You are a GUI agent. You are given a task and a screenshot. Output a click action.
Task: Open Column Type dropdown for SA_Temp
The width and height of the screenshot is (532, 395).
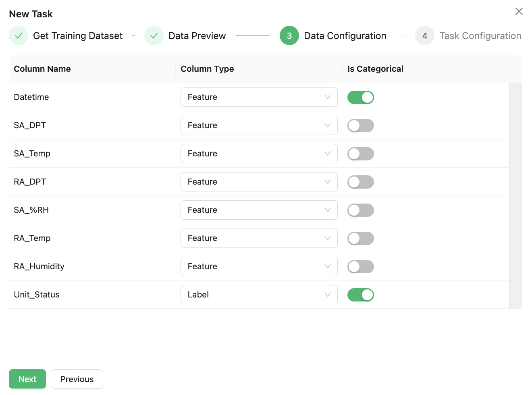[x=259, y=154]
